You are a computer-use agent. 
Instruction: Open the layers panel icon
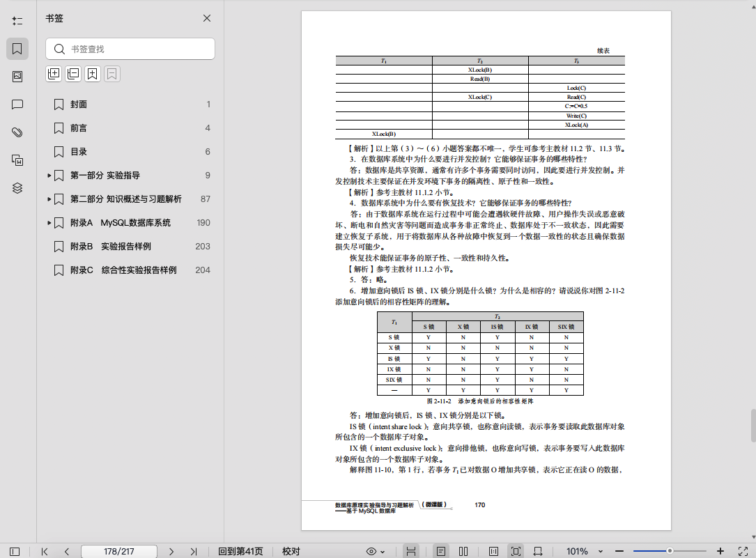coord(17,188)
